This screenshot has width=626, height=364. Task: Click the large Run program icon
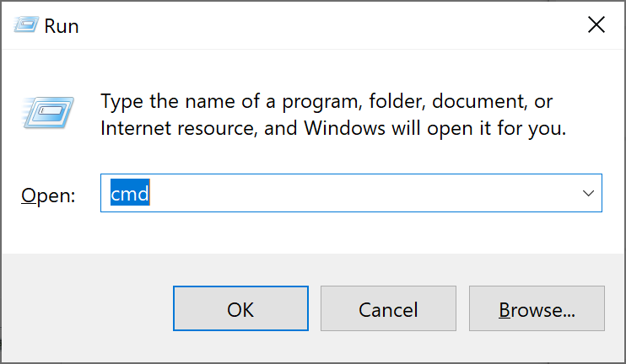pyautogui.click(x=48, y=112)
